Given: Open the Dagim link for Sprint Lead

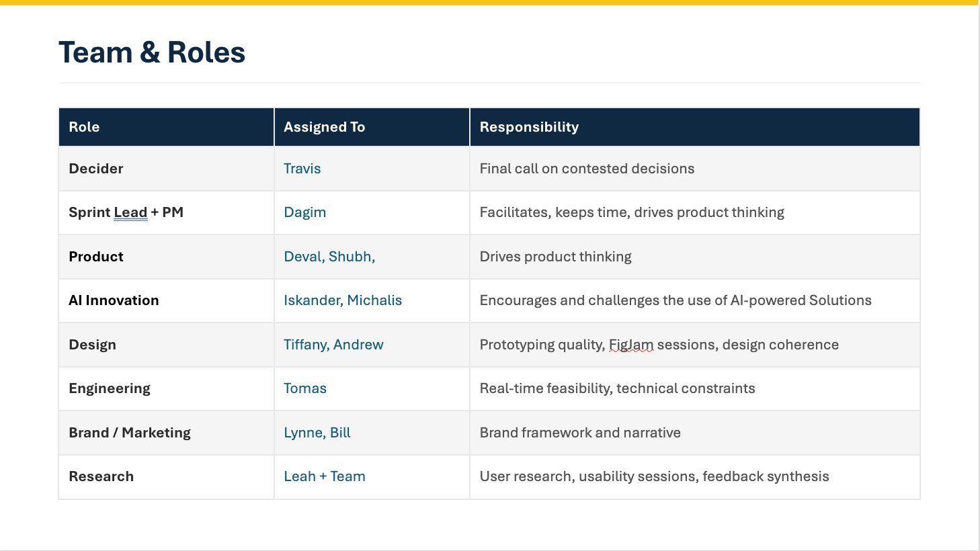Looking at the screenshot, I should pos(304,212).
